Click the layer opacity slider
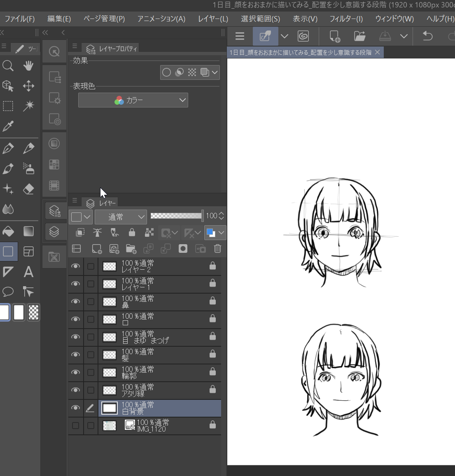The image size is (455, 476). 176,216
